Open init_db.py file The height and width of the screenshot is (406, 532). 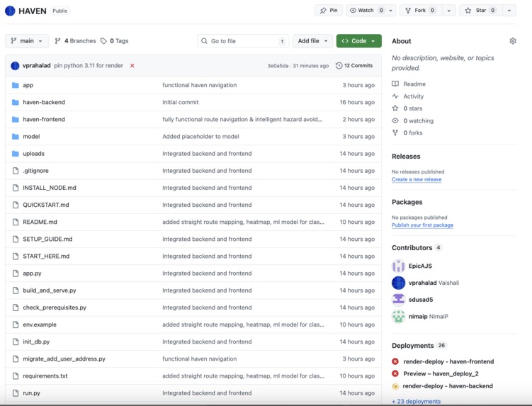(x=36, y=342)
